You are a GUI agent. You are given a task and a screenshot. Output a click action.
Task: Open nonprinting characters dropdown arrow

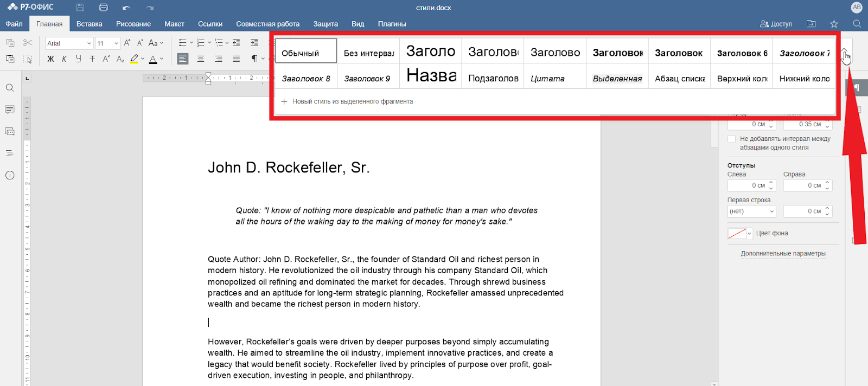pos(263,59)
